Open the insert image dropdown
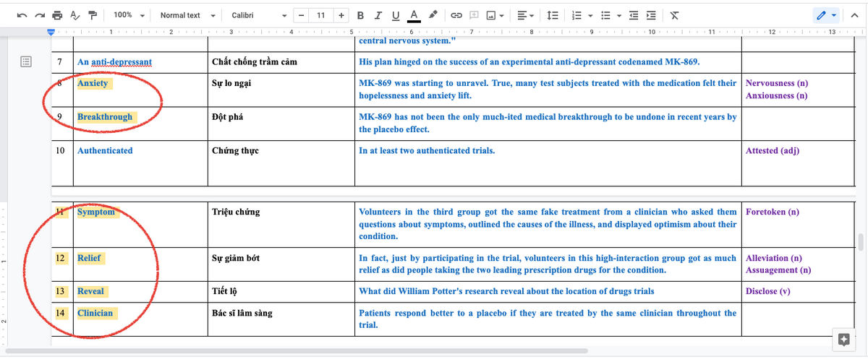This screenshot has width=868, height=359. (496, 15)
